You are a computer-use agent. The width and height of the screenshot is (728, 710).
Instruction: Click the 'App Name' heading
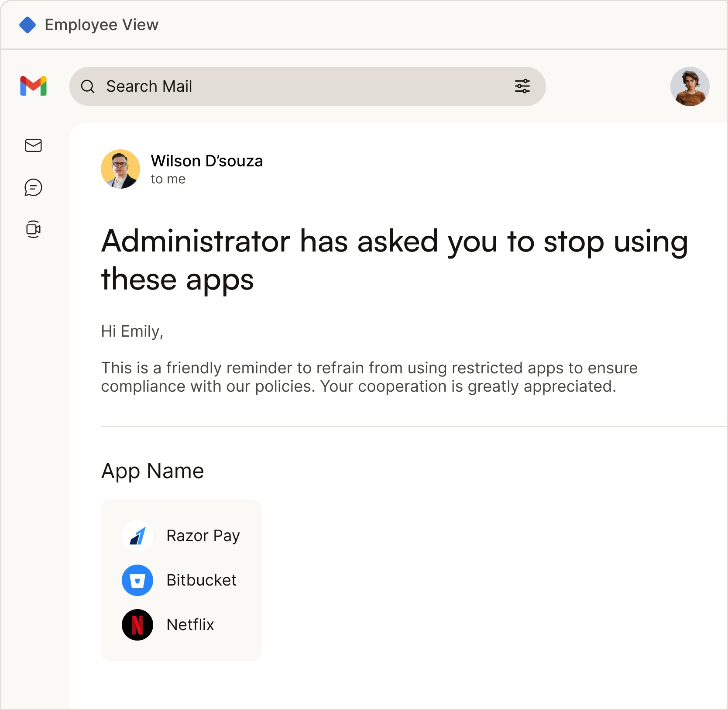tap(153, 471)
